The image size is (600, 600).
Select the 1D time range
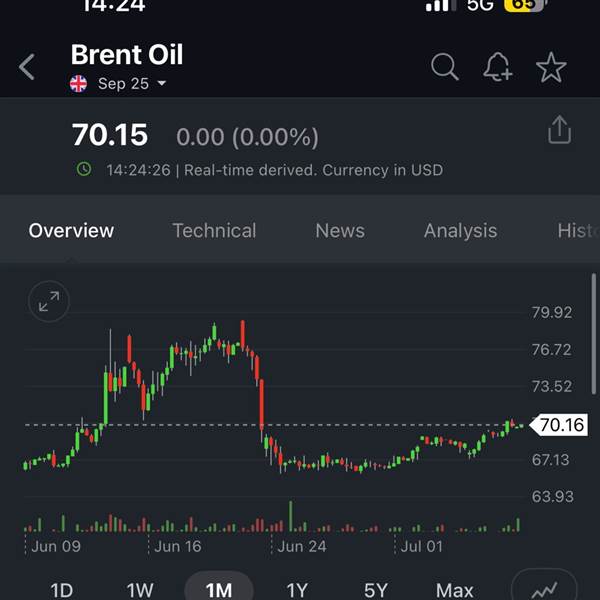click(x=61, y=590)
